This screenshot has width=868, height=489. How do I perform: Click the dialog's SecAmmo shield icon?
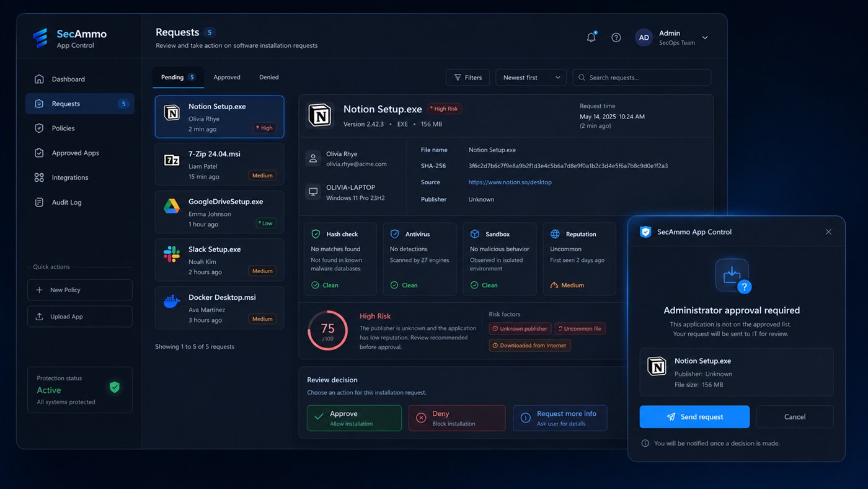pyautogui.click(x=645, y=231)
